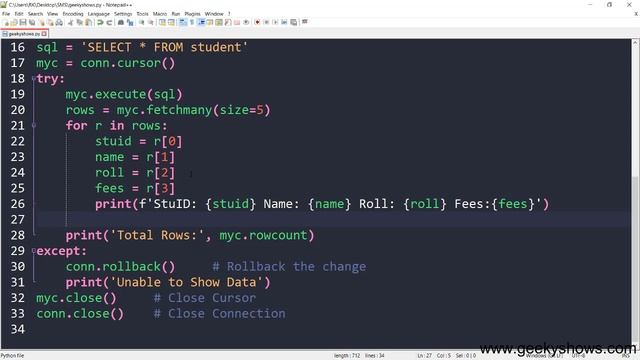Click the Replace toolbar icon
The width and height of the screenshot is (640, 360).
click(x=130, y=22)
